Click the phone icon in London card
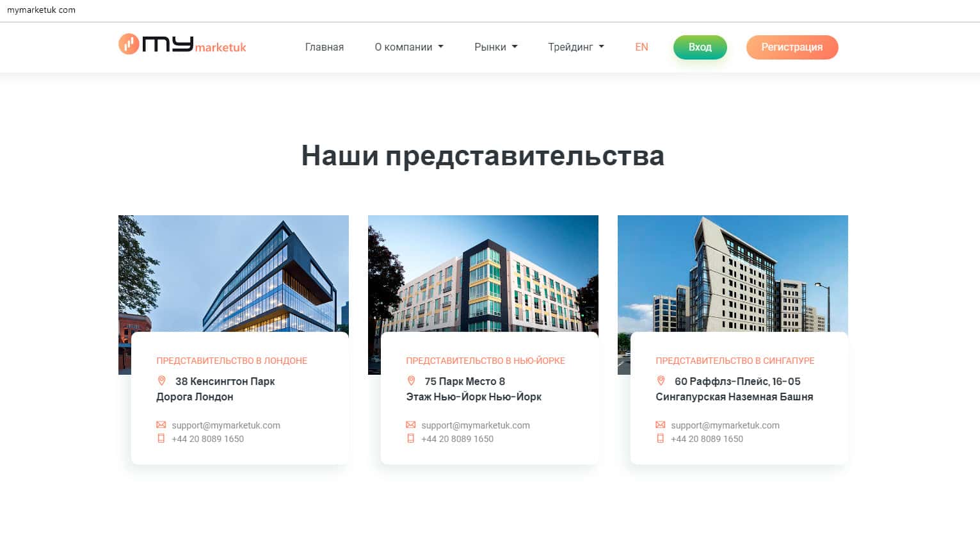The height and width of the screenshot is (549, 980). pyautogui.click(x=161, y=439)
